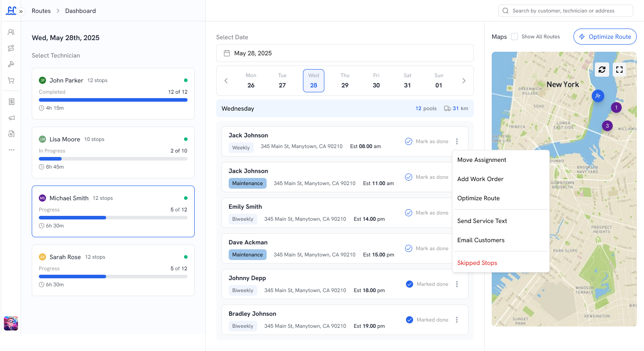Go to next week with right chevron
The height and width of the screenshot is (351, 644).
click(464, 81)
